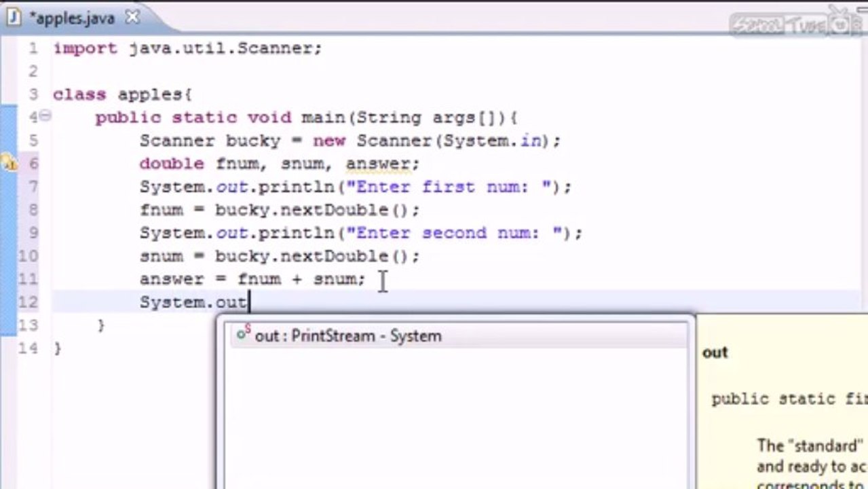Click the Java file icon on apples.java tab
The height and width of the screenshot is (489, 868).
[x=14, y=18]
